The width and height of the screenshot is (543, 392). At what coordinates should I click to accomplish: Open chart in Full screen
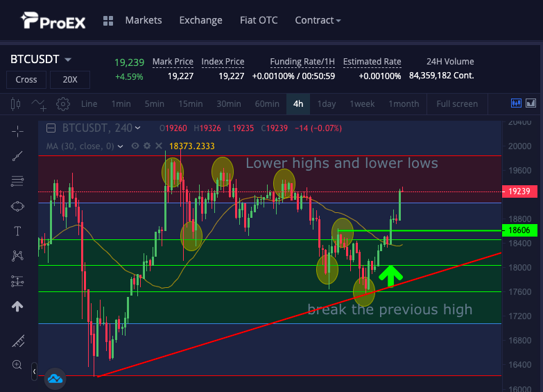tap(457, 104)
